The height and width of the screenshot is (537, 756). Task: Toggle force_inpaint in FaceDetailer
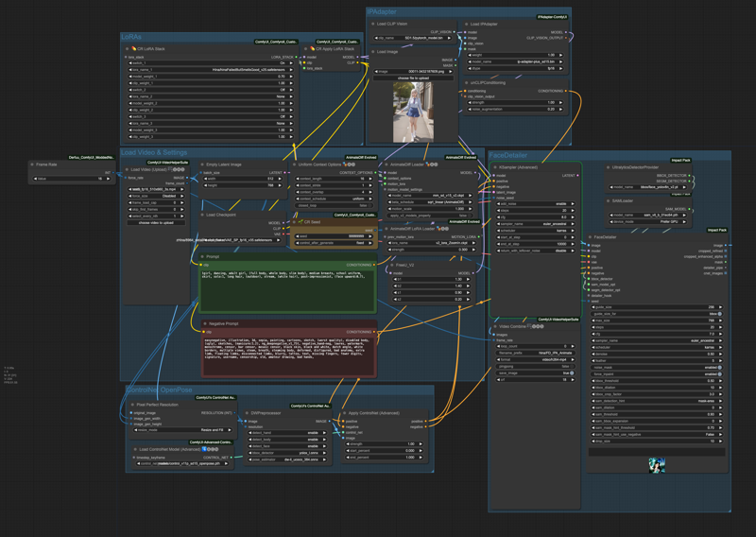tap(657, 374)
